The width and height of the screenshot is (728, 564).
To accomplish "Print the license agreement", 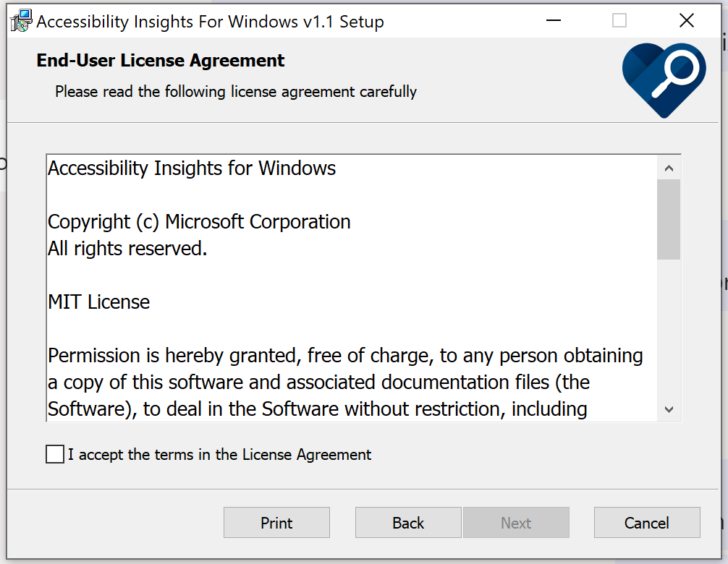I will (276, 523).
